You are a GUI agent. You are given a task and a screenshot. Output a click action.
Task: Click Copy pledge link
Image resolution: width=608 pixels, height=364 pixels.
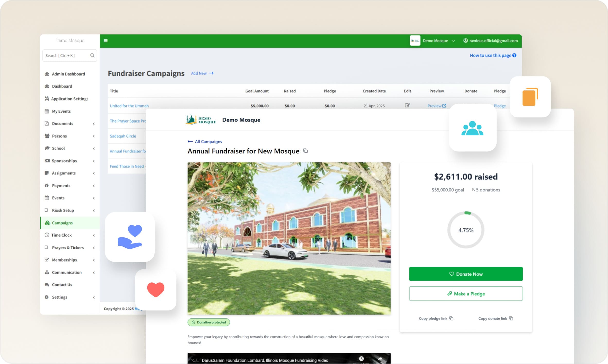click(436, 318)
